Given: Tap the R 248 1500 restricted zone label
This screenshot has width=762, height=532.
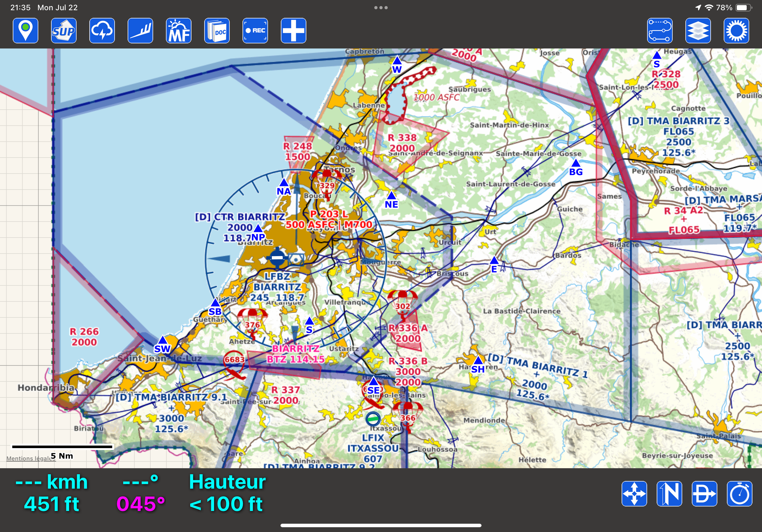Looking at the screenshot, I should click(298, 151).
